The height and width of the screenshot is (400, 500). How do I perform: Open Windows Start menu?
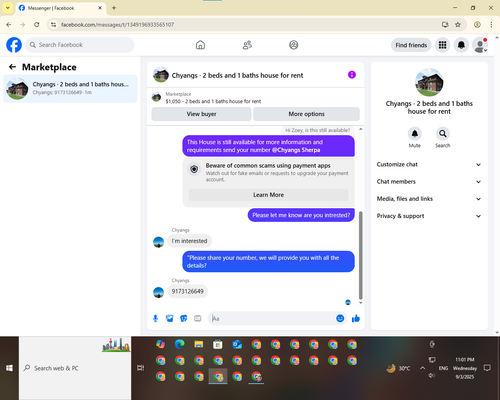click(x=9, y=368)
